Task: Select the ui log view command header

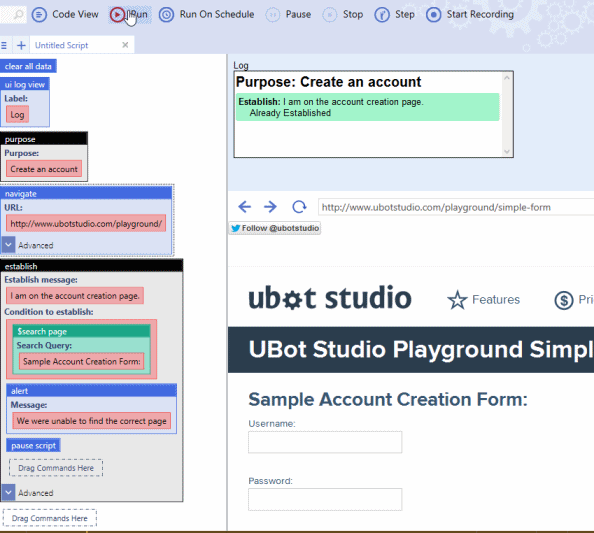Action: point(25,84)
